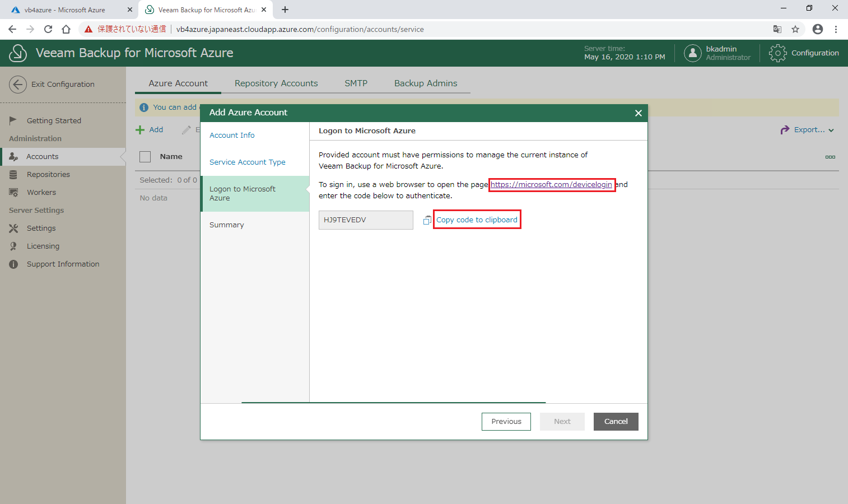
Task: Switch to the Repository Accounts tab
Action: click(x=276, y=83)
